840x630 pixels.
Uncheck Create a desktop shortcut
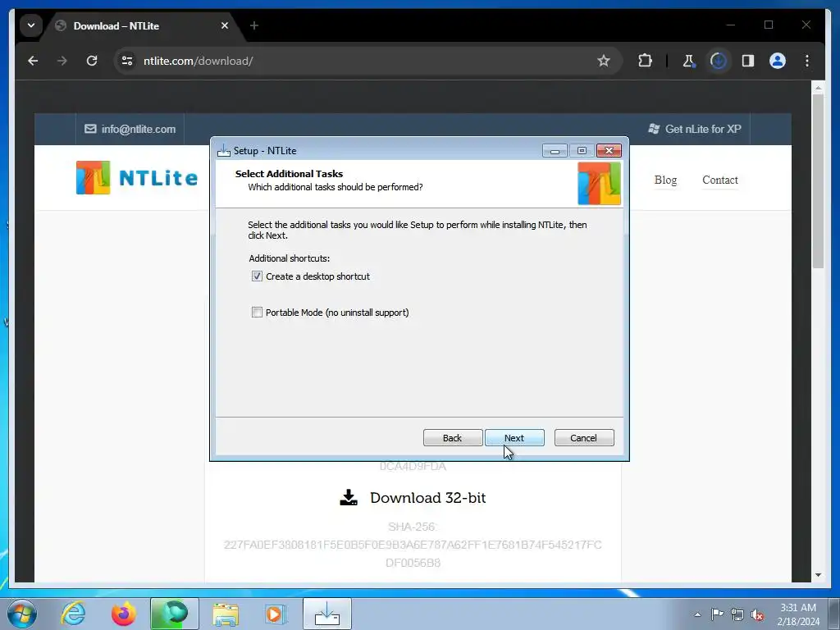[x=257, y=276]
